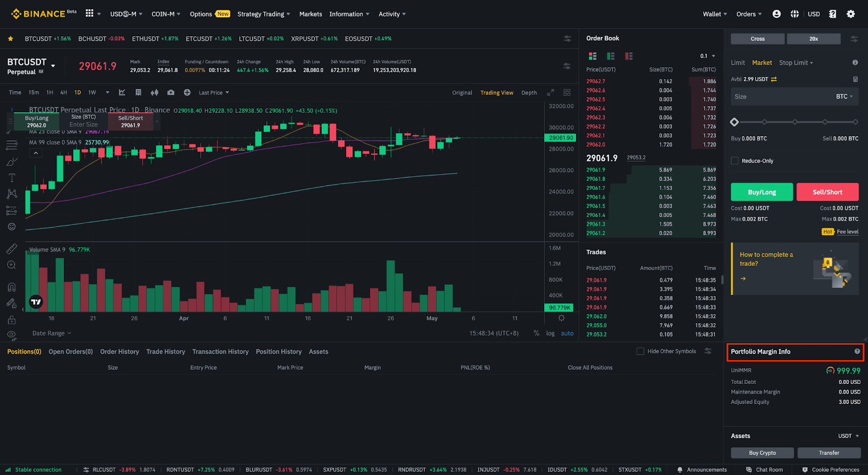Screen dimensions: 868x475
Task: Toggle the magnet mode tool
Action: [x=11, y=287]
